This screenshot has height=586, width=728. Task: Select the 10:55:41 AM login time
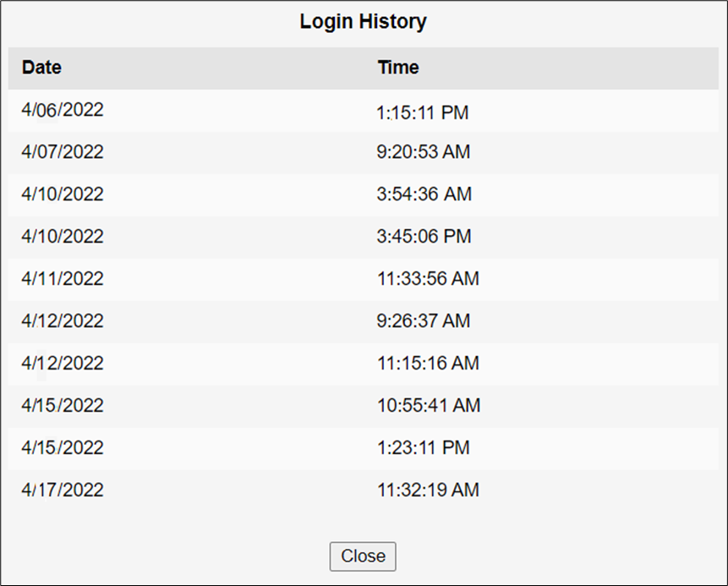[x=429, y=406]
